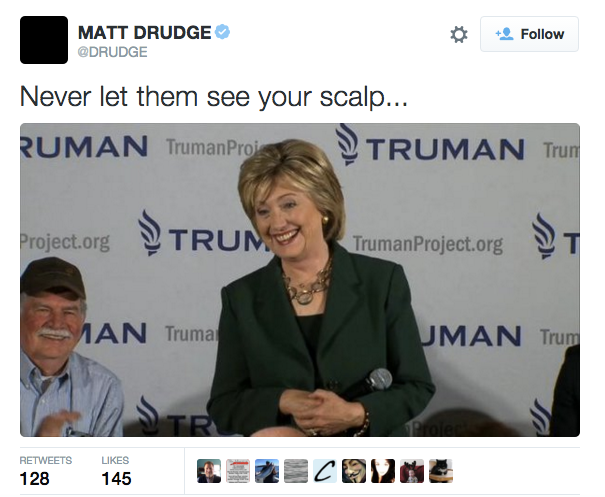Screen dimensions: 605x497
Task: Click the black cat avatar
Action: (x=441, y=471)
